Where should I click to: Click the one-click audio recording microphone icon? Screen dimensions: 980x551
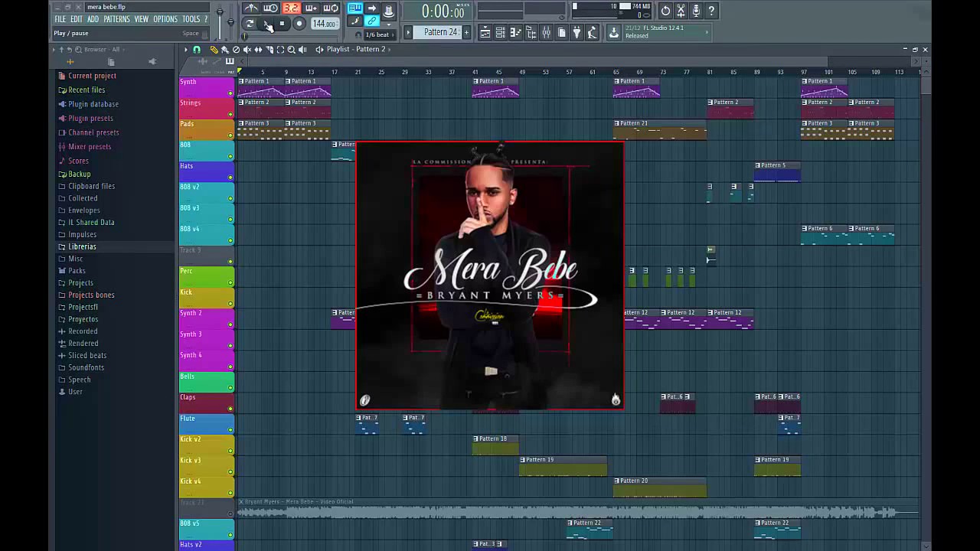point(696,11)
